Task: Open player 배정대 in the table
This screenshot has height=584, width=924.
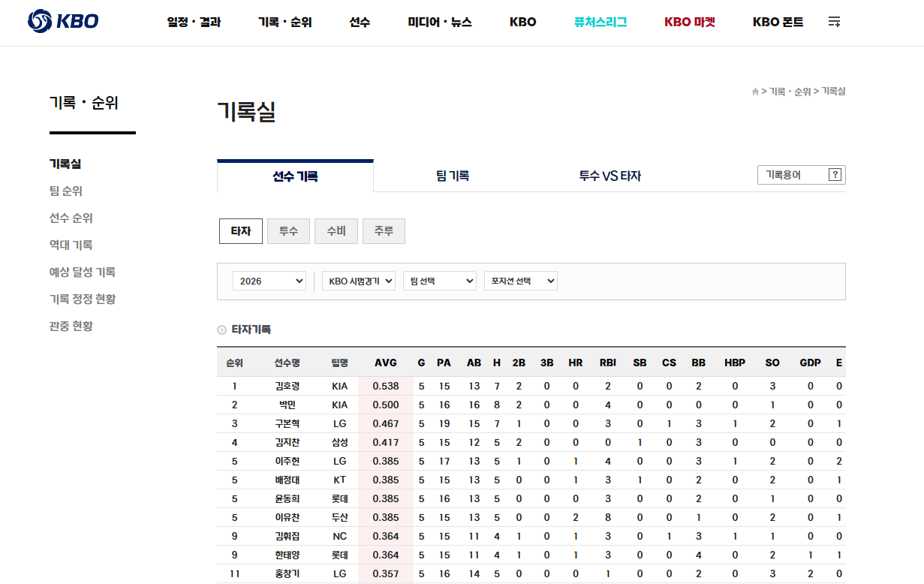Action: (x=287, y=480)
